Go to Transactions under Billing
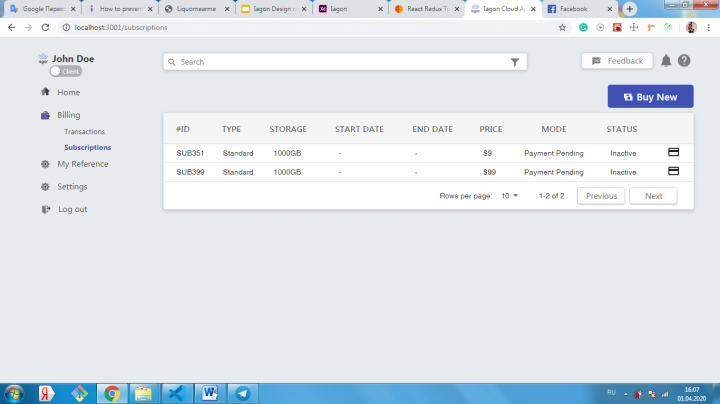 click(x=84, y=131)
